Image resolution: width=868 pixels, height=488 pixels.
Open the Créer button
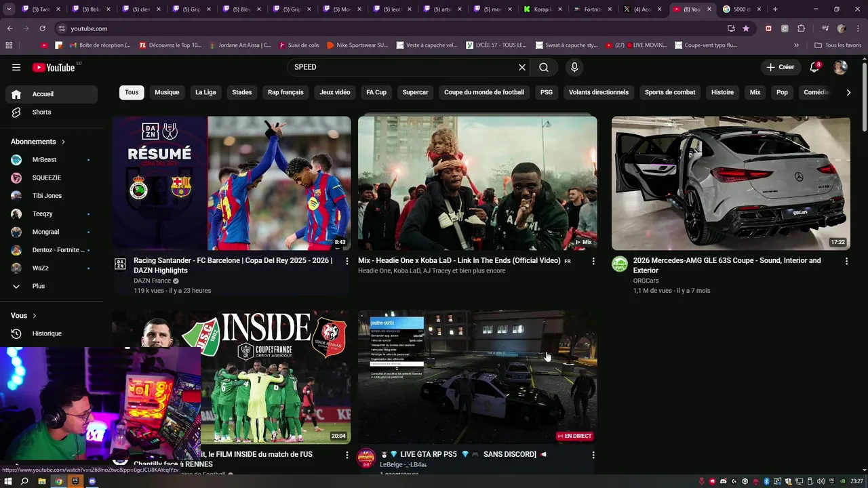(781, 67)
